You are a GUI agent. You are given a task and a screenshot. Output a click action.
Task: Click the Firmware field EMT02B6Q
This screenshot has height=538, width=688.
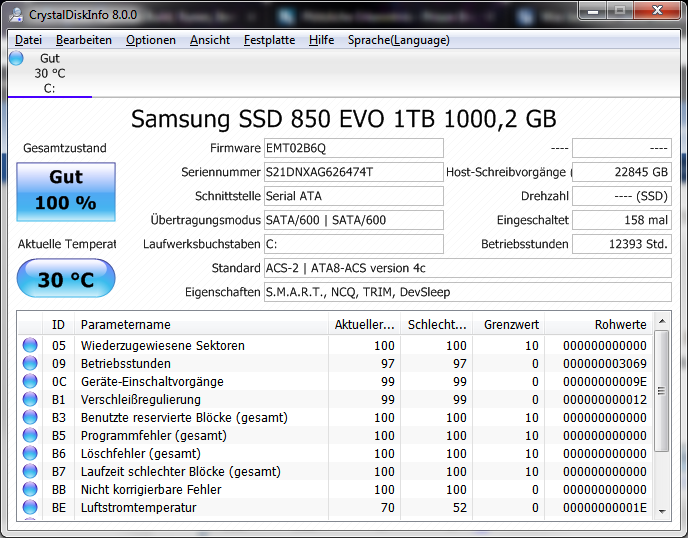(x=354, y=148)
